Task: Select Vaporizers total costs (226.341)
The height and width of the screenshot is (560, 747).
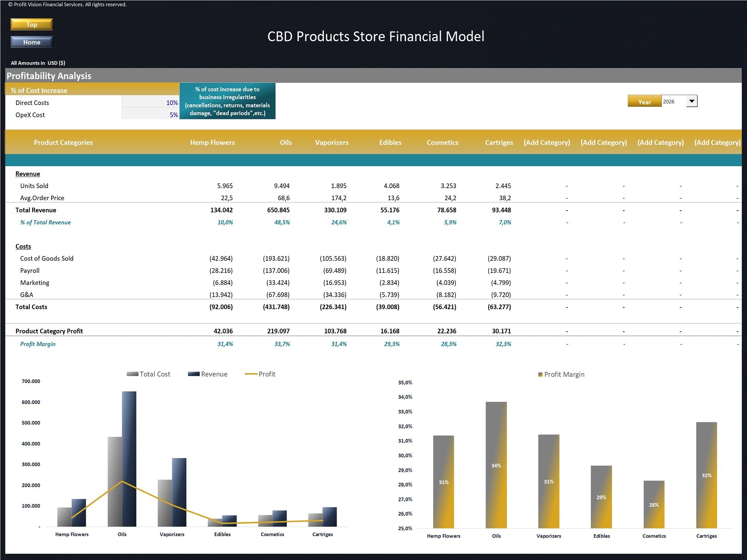Action: [x=333, y=307]
